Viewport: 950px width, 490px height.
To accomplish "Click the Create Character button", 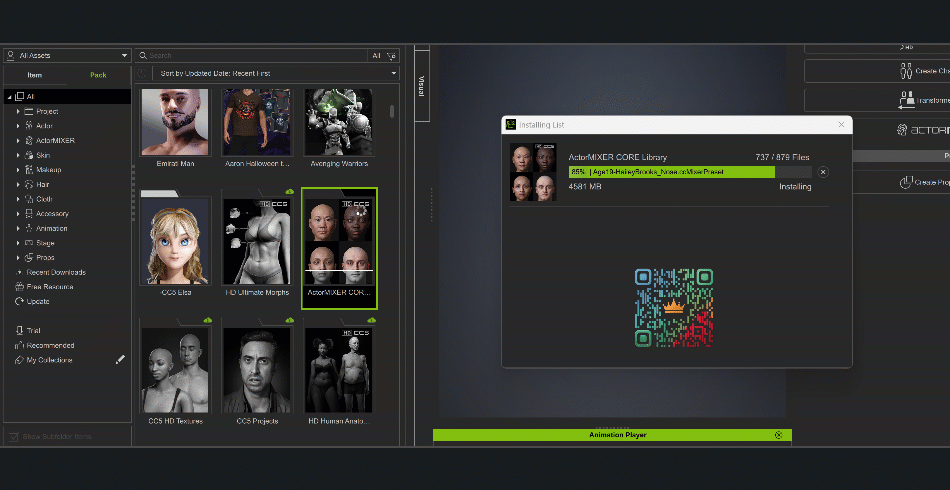I will pyautogui.click(x=877, y=71).
